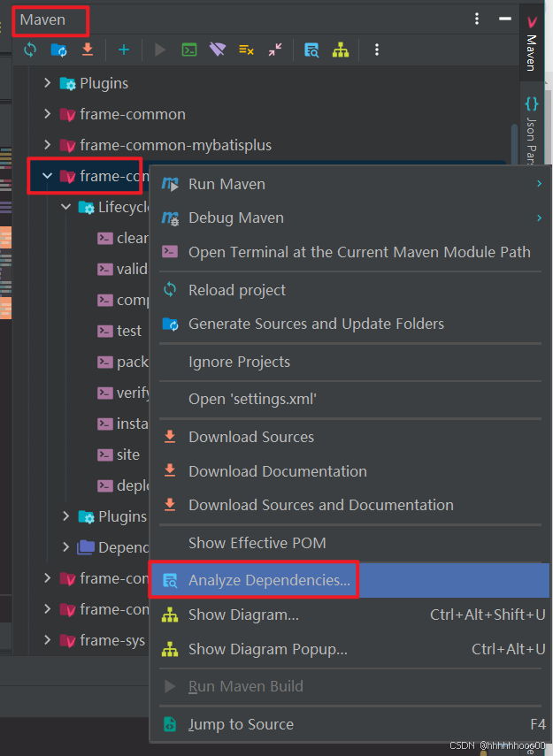Click the Reload All Maven Projects icon
The width and height of the screenshot is (553, 756).
[x=29, y=50]
